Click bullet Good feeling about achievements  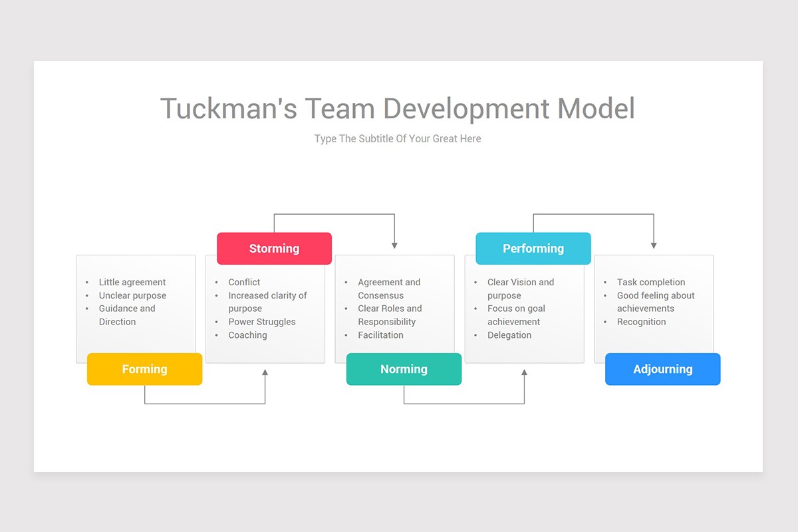pyautogui.click(x=656, y=302)
